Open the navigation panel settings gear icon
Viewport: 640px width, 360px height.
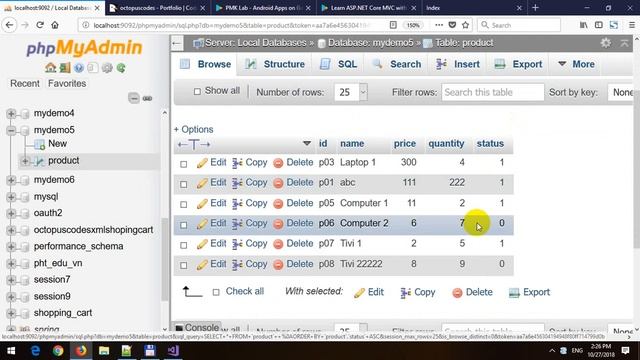(x=107, y=68)
